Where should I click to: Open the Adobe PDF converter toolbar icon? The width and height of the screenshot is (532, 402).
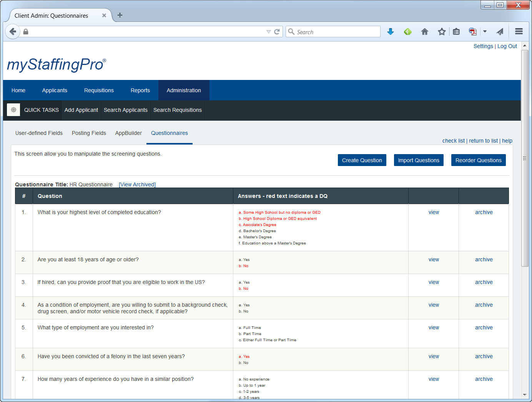472,32
